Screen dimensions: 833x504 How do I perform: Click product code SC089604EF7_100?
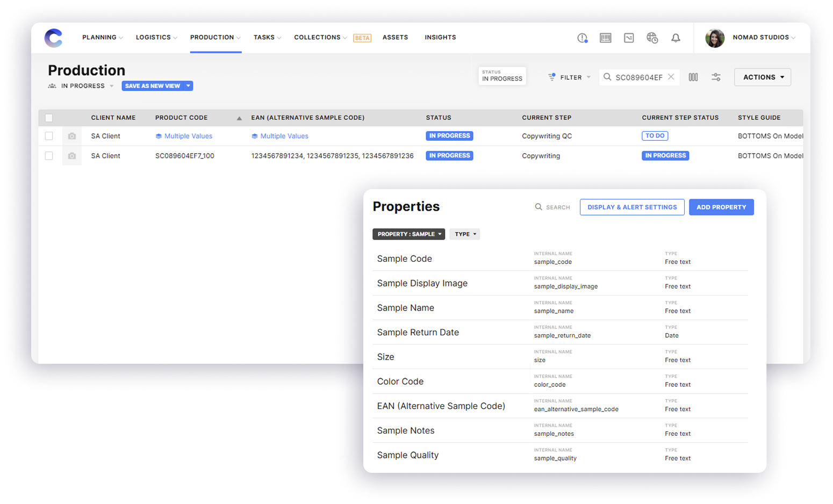[x=185, y=156]
